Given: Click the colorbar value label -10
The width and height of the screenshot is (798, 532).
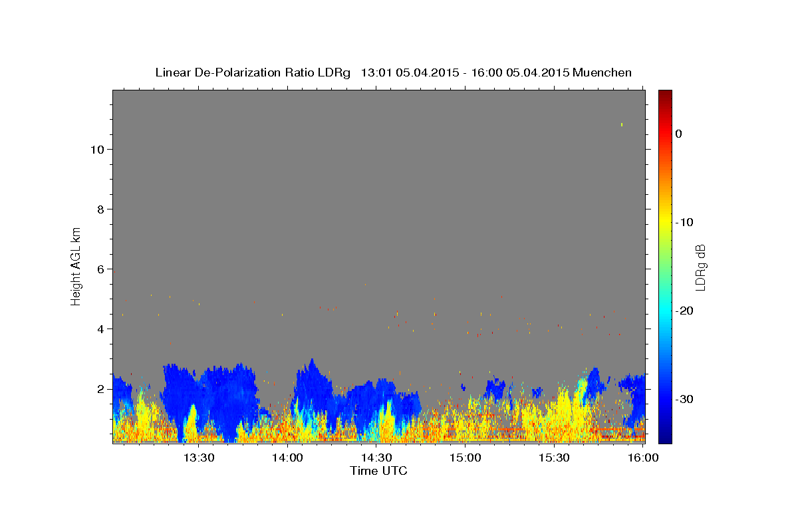Looking at the screenshot, I should click(685, 222).
